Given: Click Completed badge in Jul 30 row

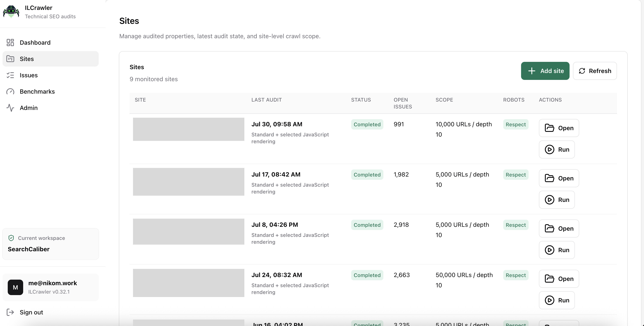Looking at the screenshot, I should click(367, 124).
